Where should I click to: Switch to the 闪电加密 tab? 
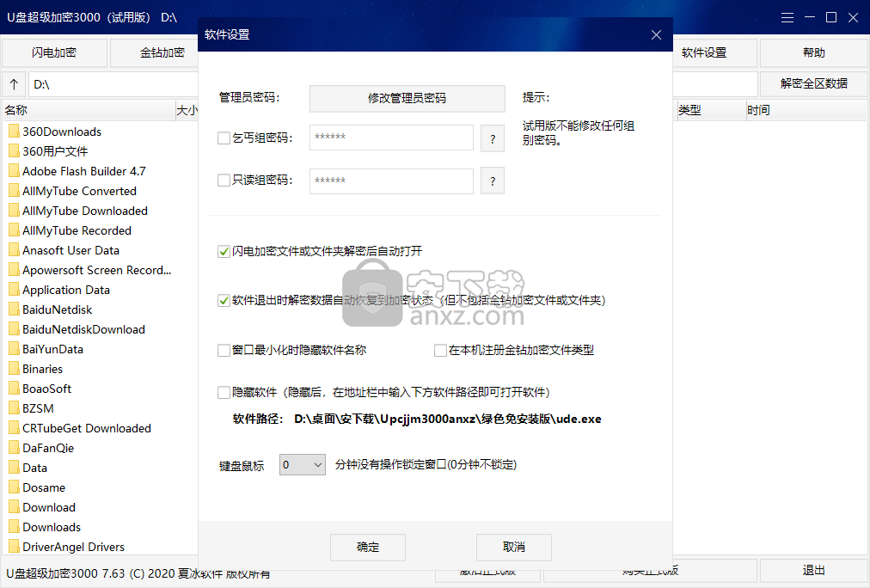53,52
